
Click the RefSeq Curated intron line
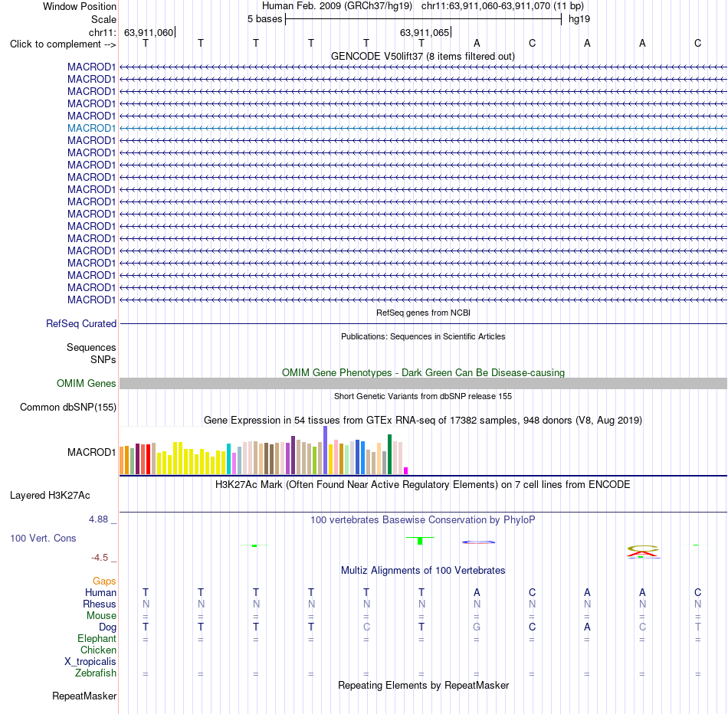pos(423,323)
